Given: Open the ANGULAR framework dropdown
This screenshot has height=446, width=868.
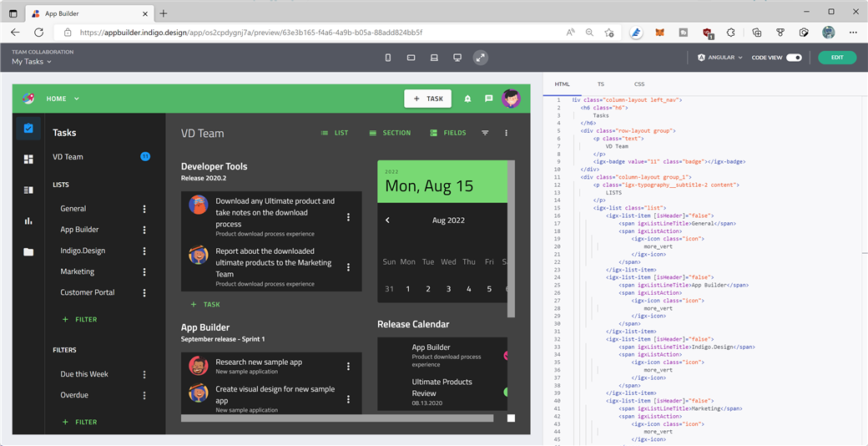Looking at the screenshot, I should [x=719, y=58].
